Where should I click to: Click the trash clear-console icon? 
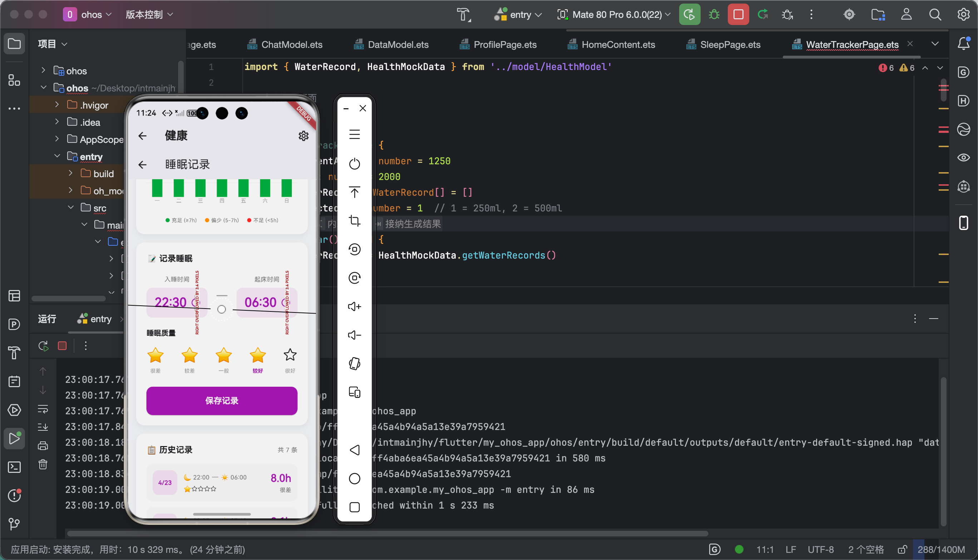click(43, 464)
